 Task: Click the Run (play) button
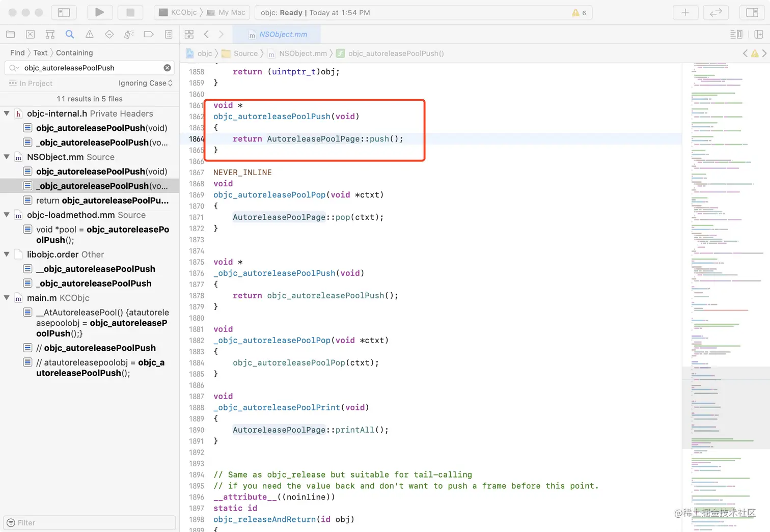(99, 12)
